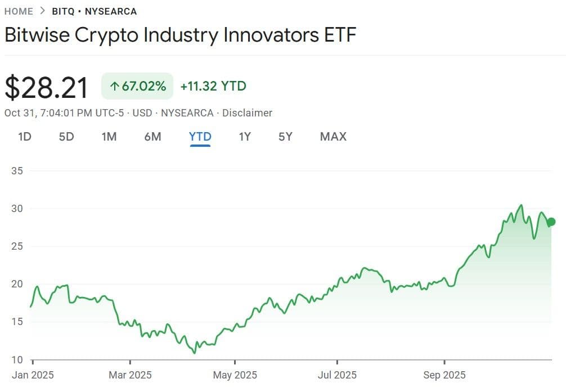Click the Sep 2025 axis label
The height and width of the screenshot is (392, 566).
tap(444, 375)
